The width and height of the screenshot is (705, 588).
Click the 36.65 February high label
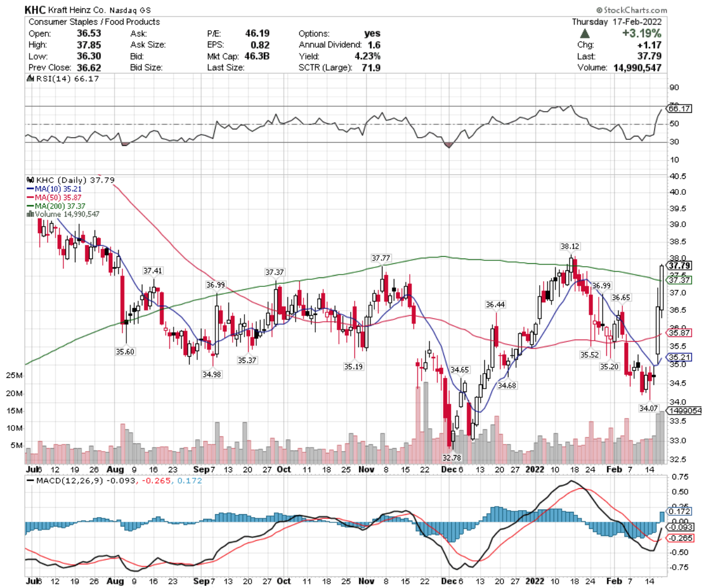[621, 297]
